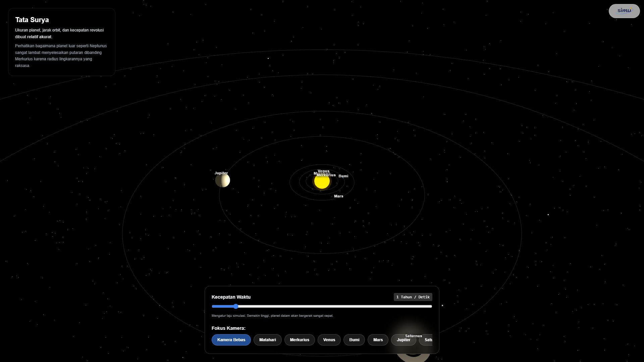The width and height of the screenshot is (644, 362).
Task: Click the "Bumi" label near the Sun
Action: click(343, 176)
